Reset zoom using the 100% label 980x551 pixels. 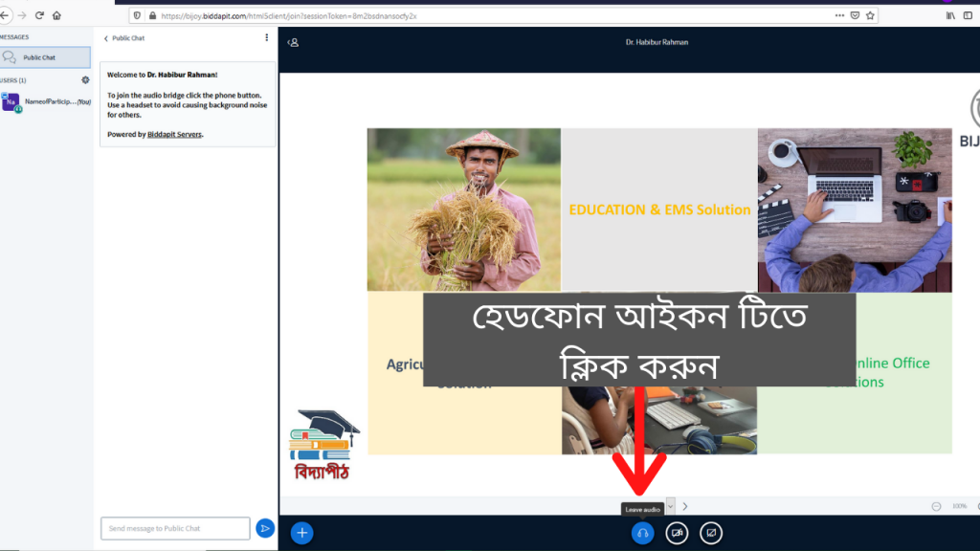click(959, 506)
